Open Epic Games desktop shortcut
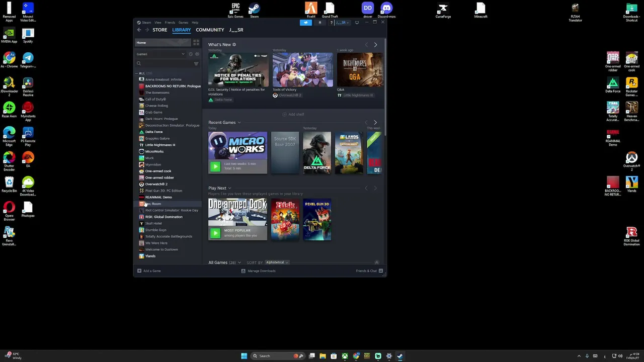 coord(235,11)
